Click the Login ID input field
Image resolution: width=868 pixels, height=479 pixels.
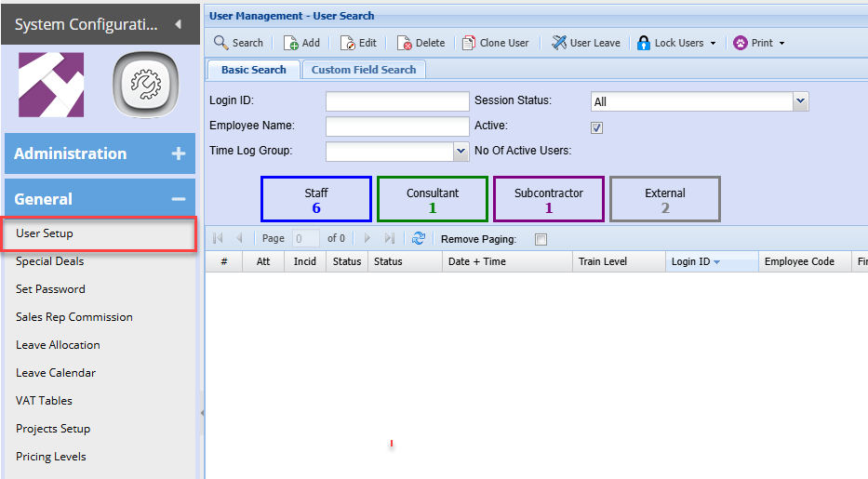coord(397,101)
